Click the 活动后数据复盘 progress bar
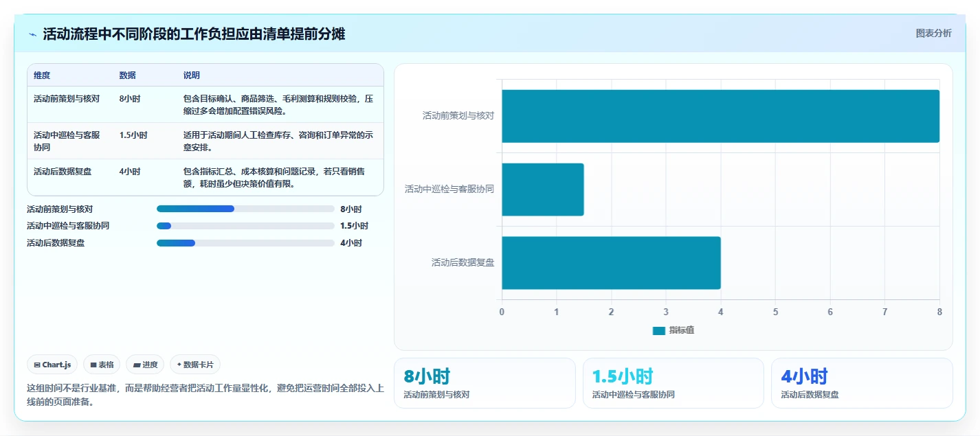This screenshot has width=980, height=436. click(245, 242)
